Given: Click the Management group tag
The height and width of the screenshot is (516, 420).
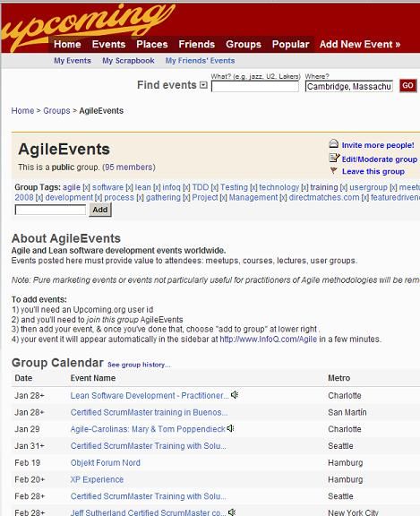Looking at the screenshot, I should click(253, 197).
